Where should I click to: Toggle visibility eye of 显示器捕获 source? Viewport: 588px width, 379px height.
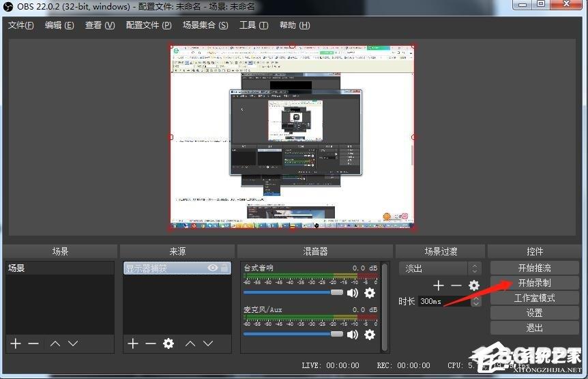point(213,268)
